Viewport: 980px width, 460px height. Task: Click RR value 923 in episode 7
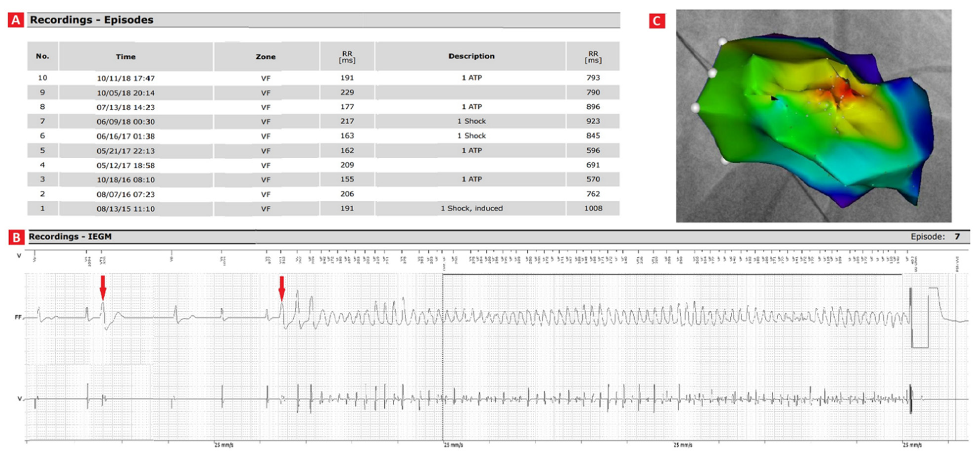point(593,121)
